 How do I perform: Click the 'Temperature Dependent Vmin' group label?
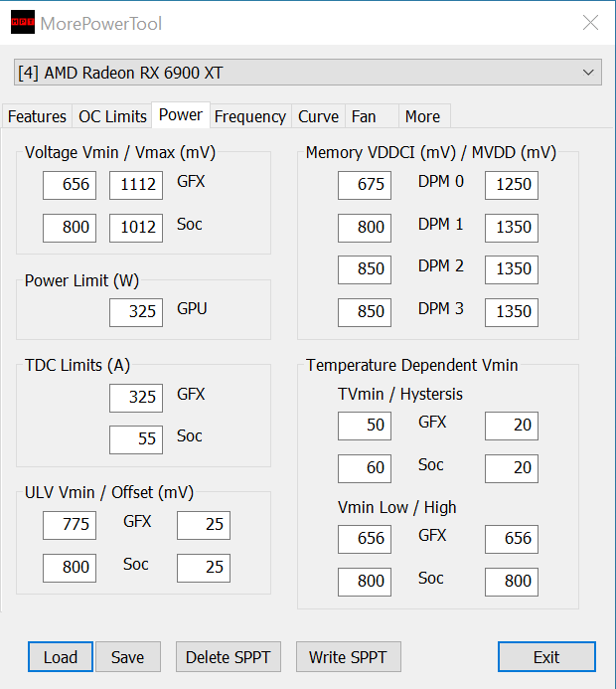(412, 365)
